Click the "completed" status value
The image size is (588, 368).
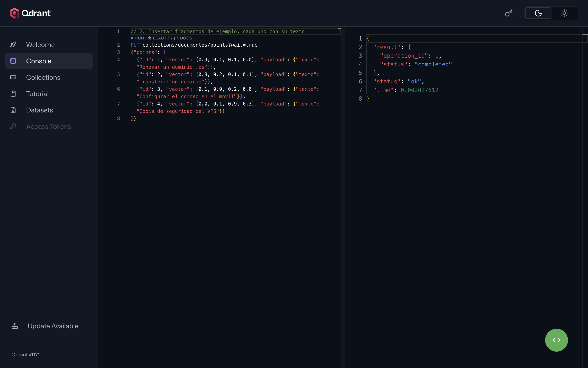click(433, 64)
